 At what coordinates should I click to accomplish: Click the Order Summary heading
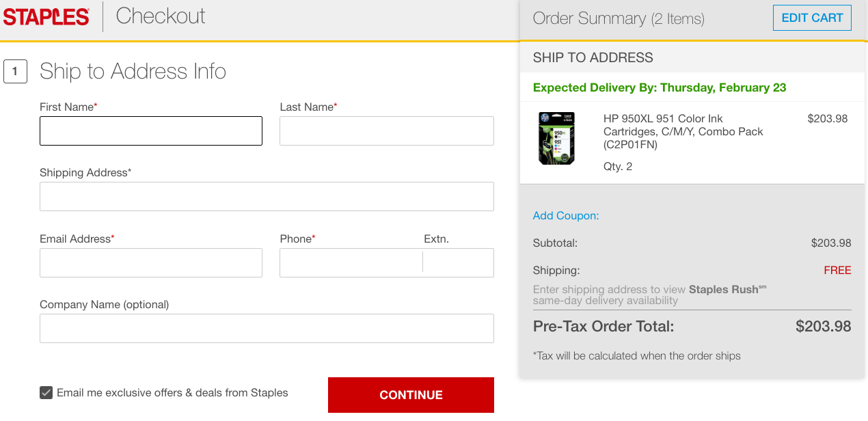click(x=618, y=18)
